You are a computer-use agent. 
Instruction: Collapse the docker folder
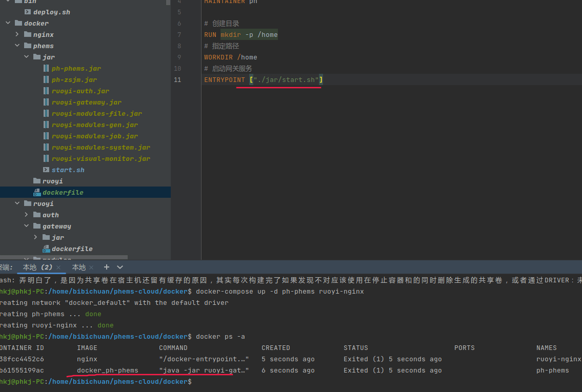8,23
